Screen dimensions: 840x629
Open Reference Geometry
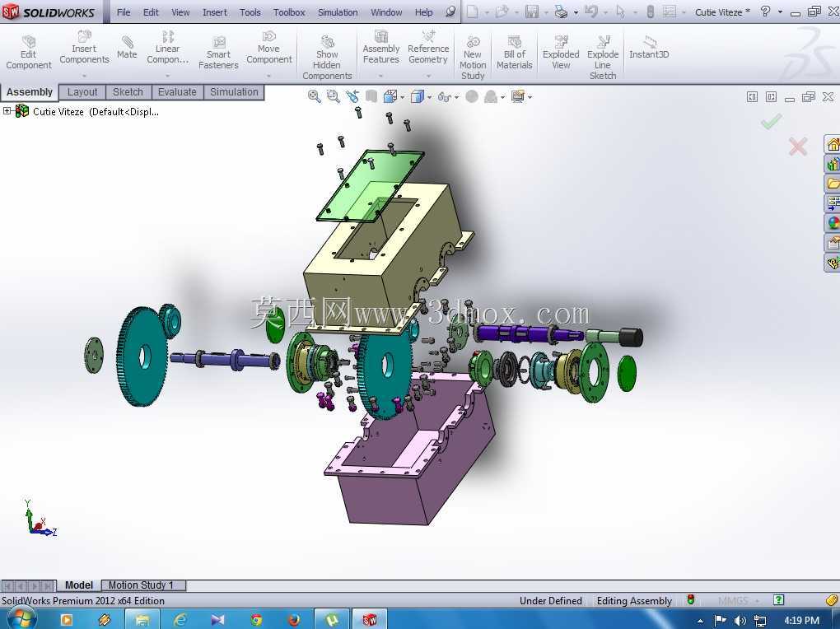coord(428,47)
